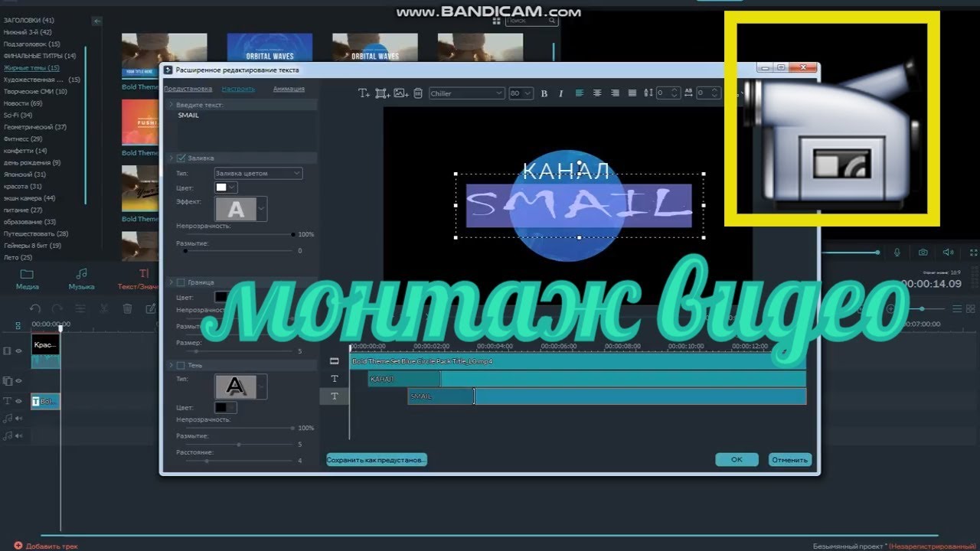Click the redo arrow in main timeline toolbar
The image size is (980, 551).
[x=57, y=308]
